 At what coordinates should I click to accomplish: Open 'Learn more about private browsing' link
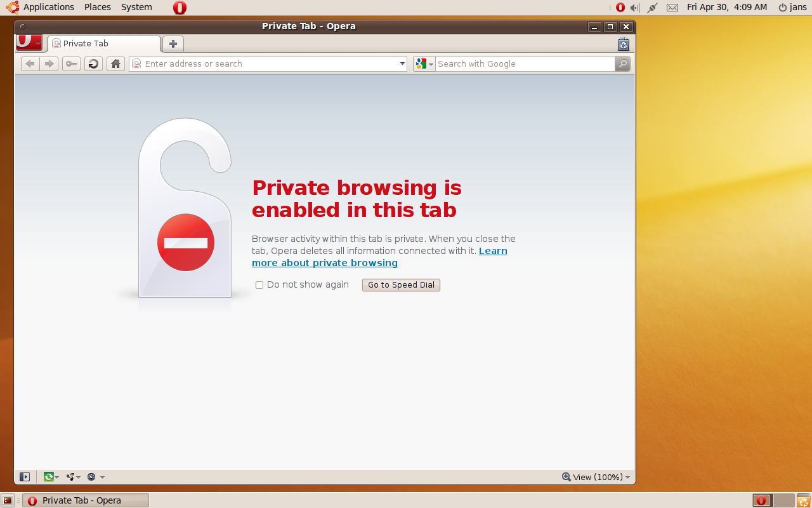tap(379, 257)
